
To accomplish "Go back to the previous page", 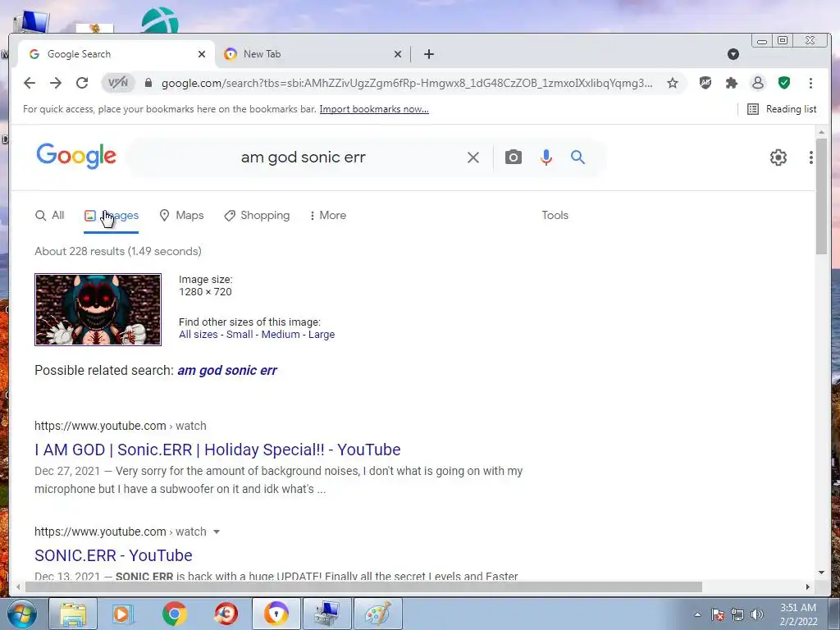I will coord(30,83).
